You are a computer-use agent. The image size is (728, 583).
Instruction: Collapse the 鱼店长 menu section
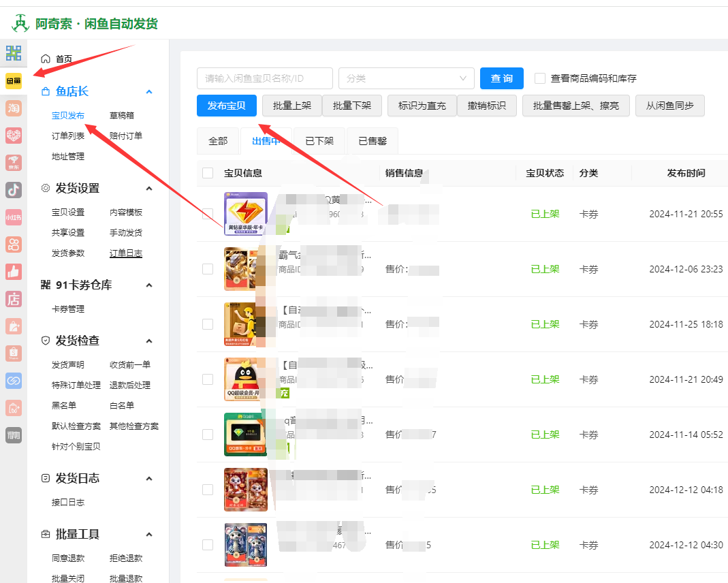click(x=149, y=92)
